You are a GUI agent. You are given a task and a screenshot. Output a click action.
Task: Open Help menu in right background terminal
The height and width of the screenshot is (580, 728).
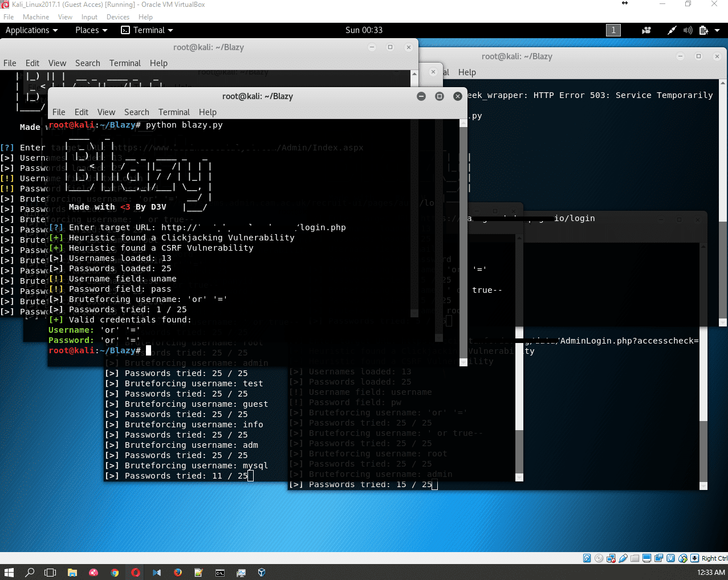point(467,72)
